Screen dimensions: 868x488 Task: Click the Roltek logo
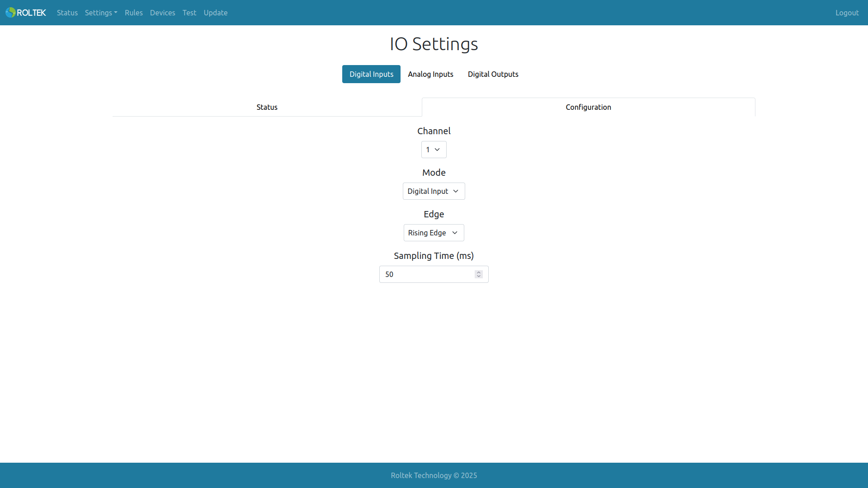point(26,13)
